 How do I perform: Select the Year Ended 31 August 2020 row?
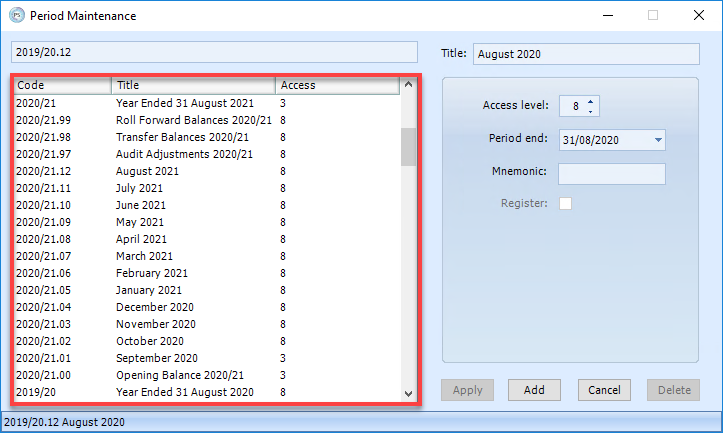[184, 392]
